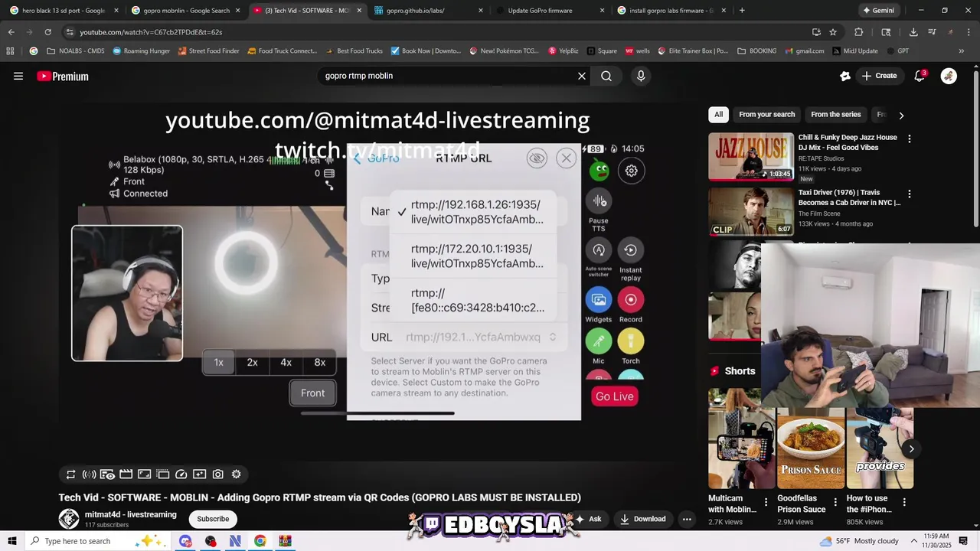This screenshot has height=551, width=980.
Task: Open more actions ellipsis beside Download
Action: coord(687,519)
